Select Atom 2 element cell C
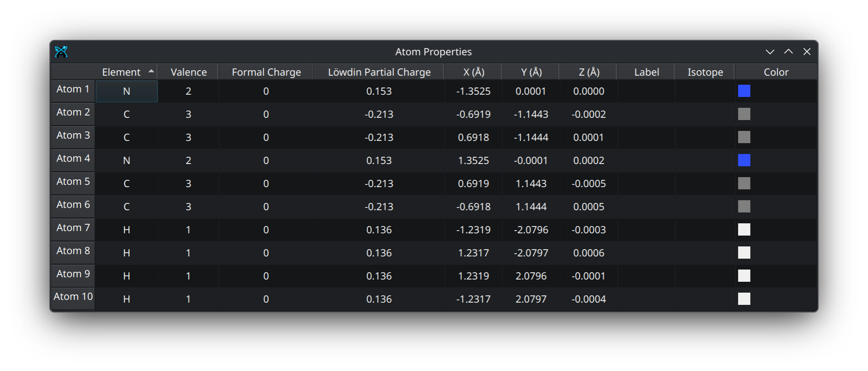Viewport: 868px width, 371px height. point(126,115)
